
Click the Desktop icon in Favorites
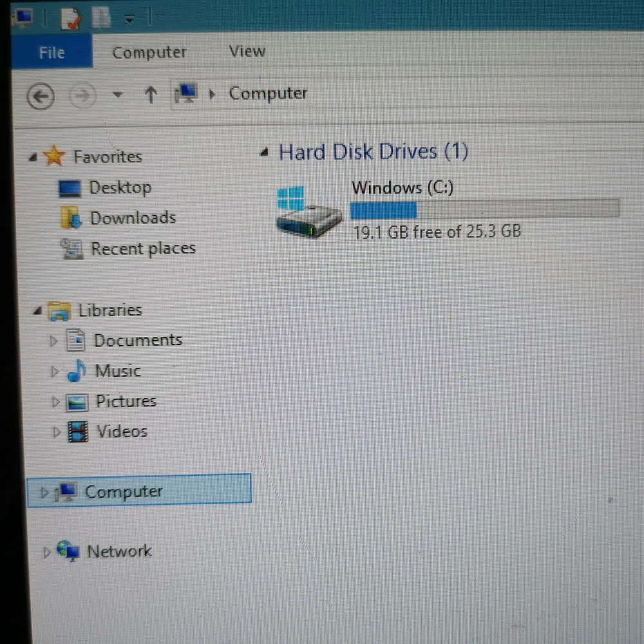[70, 189]
